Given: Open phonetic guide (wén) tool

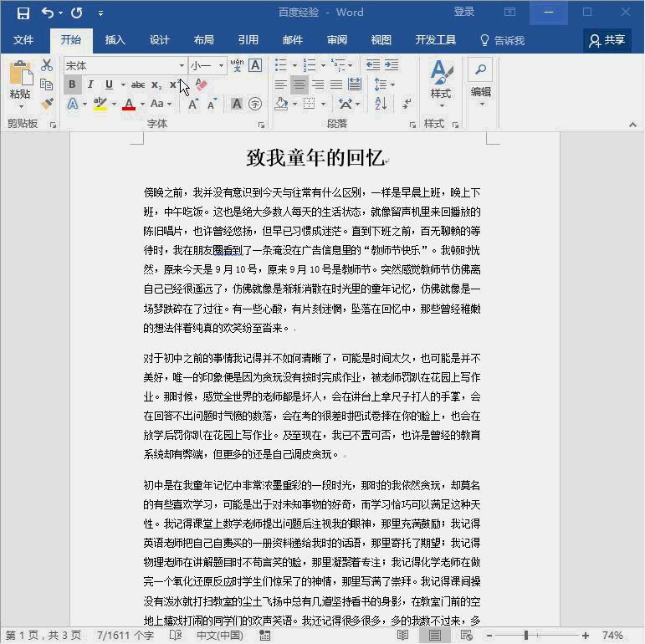Looking at the screenshot, I should point(237,65).
